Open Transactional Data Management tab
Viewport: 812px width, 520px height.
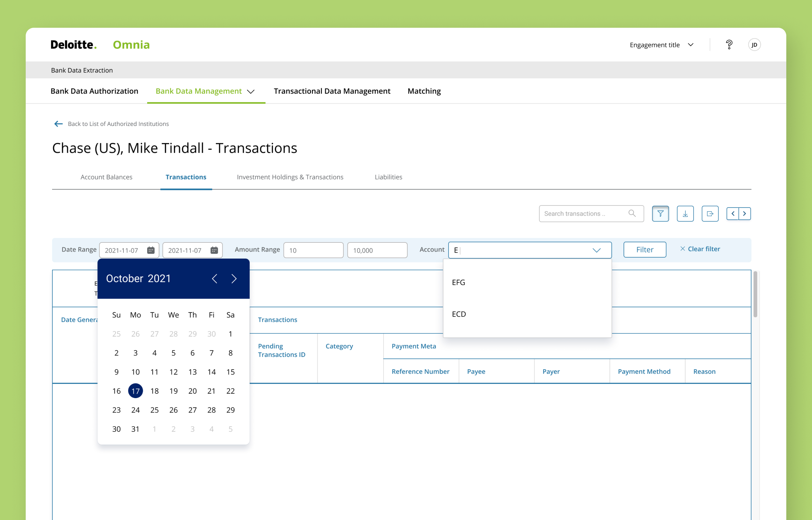click(332, 91)
